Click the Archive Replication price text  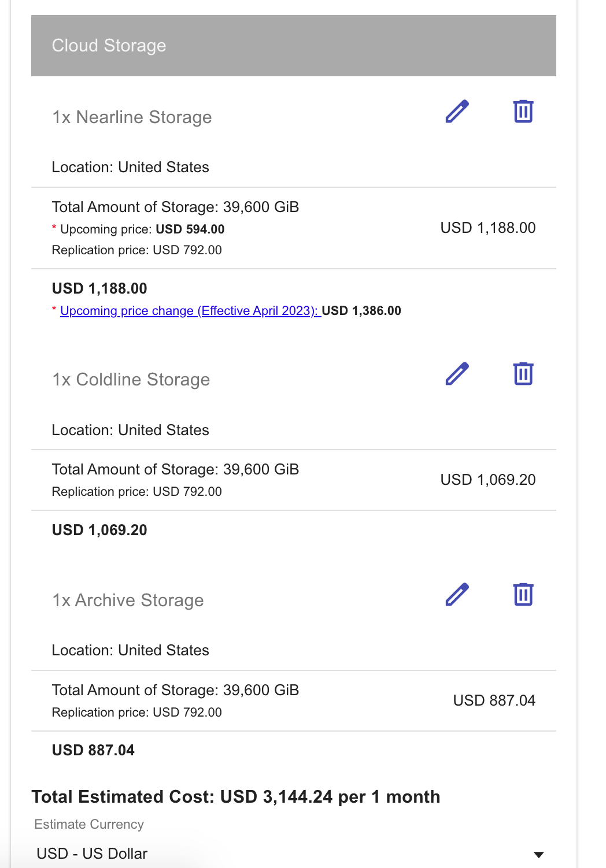pyautogui.click(x=136, y=713)
